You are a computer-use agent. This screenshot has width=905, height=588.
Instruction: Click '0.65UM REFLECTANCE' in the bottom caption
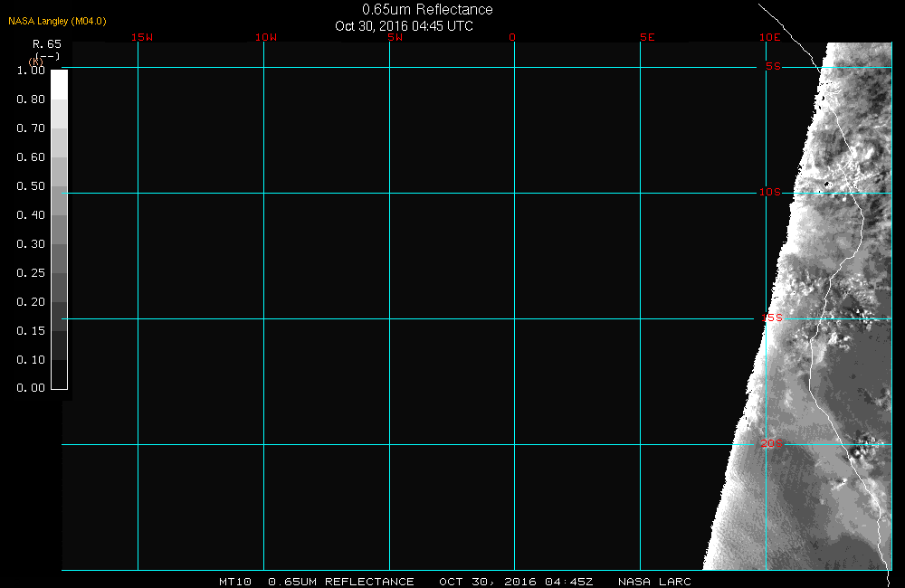341,582
